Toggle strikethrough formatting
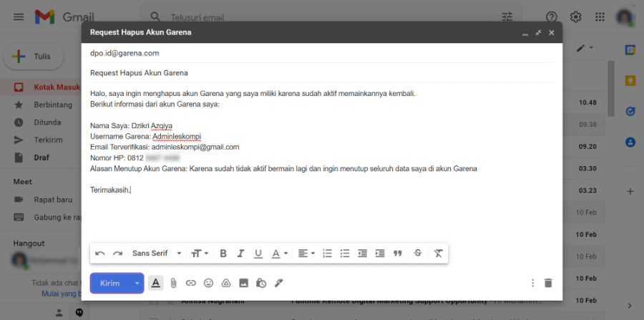Screen dimensions: 644x320 click(418, 253)
